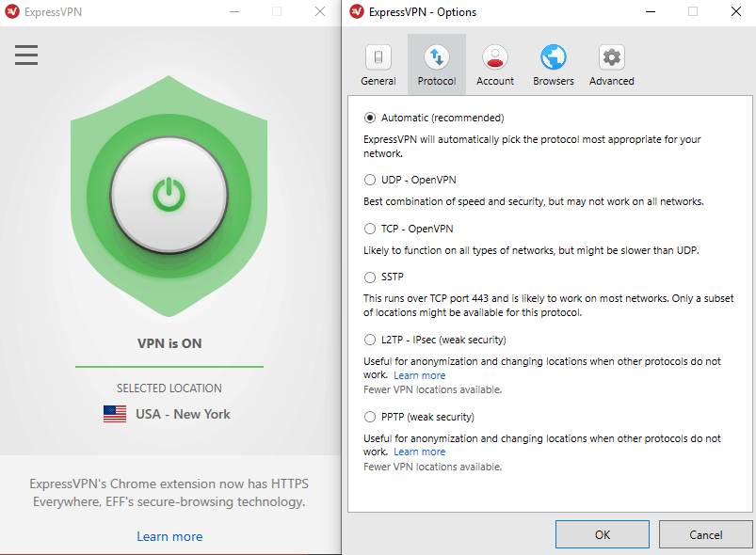Open the hamburger menu in ExpressVPN
This screenshot has width=756, height=555.
(x=26, y=55)
